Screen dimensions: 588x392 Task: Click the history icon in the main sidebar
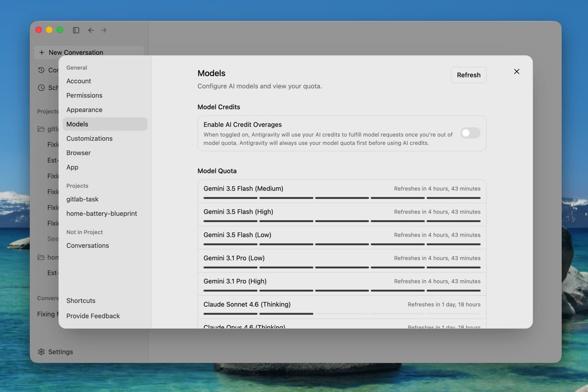coord(41,70)
